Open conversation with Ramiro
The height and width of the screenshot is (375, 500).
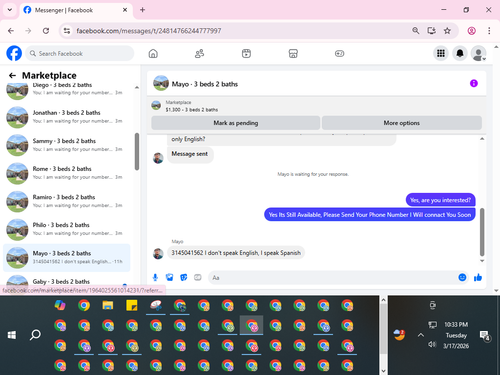pyautogui.click(x=67, y=201)
